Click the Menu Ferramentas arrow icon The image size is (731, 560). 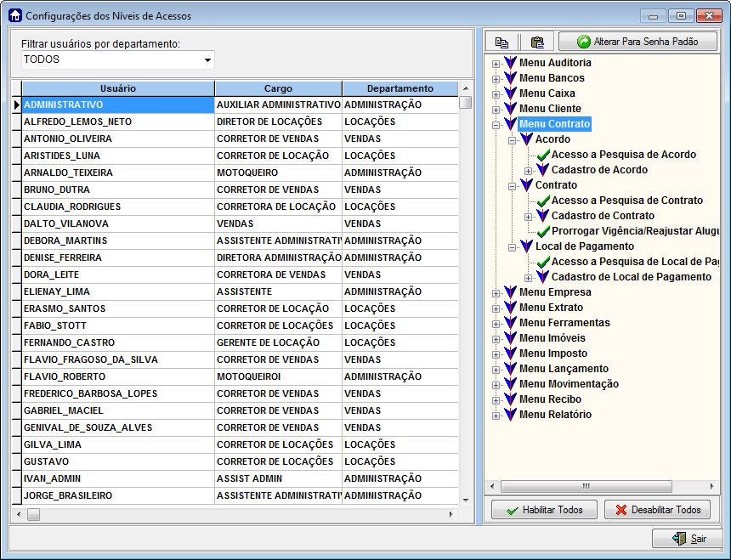510,323
